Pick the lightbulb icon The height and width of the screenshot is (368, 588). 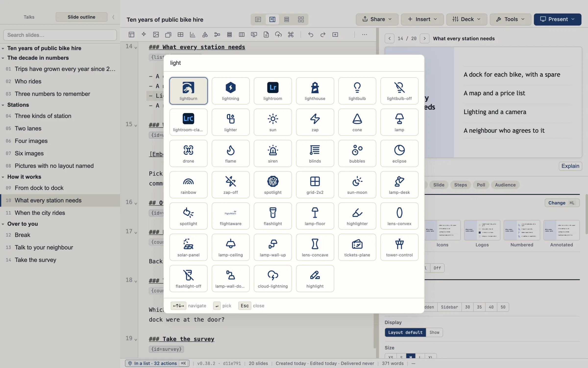click(x=357, y=91)
